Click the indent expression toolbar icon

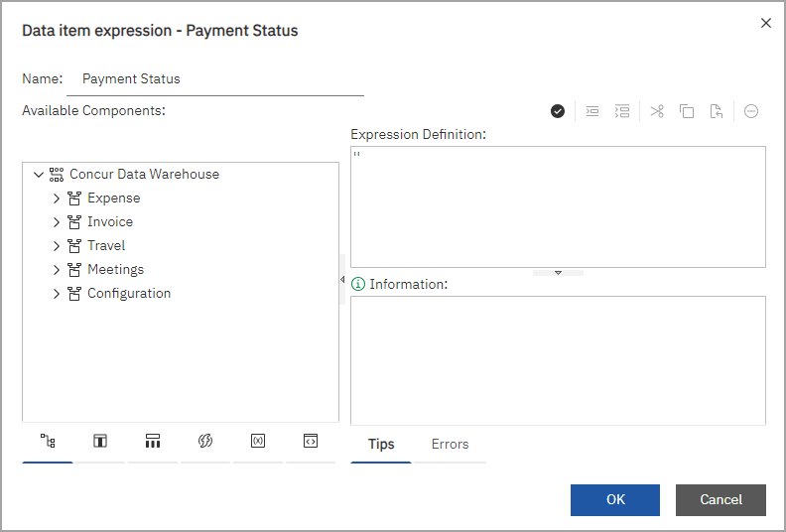pos(592,111)
